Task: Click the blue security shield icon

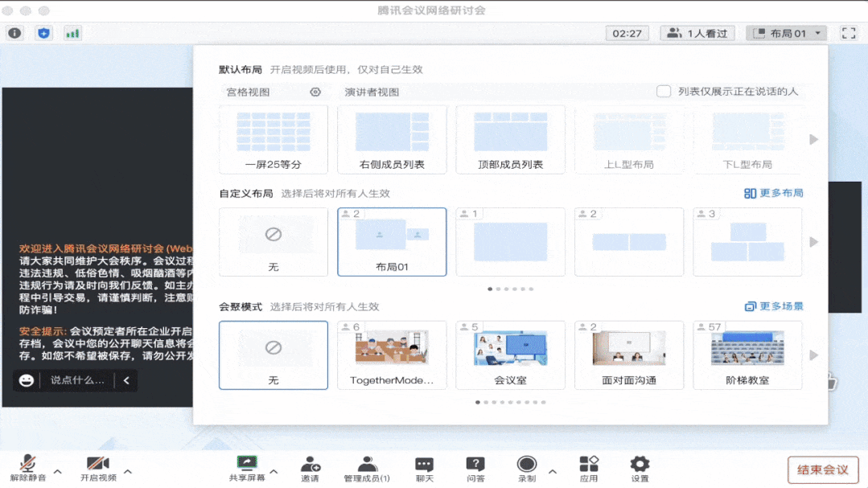Action: click(43, 33)
